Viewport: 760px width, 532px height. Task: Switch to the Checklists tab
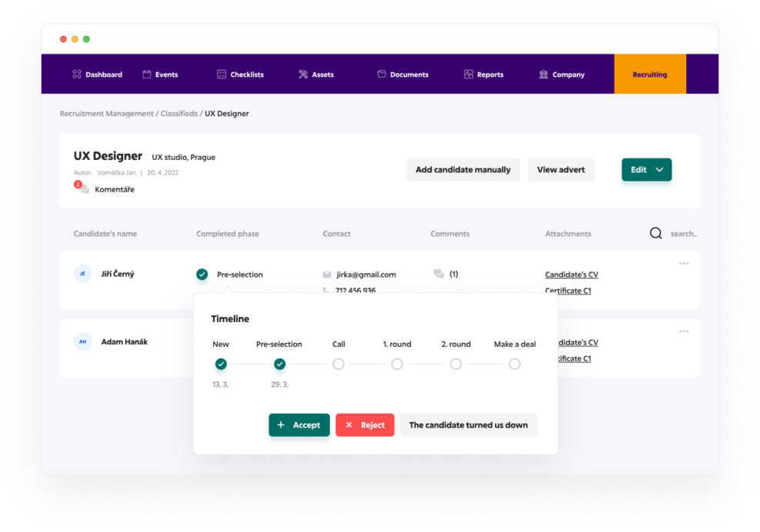point(241,74)
